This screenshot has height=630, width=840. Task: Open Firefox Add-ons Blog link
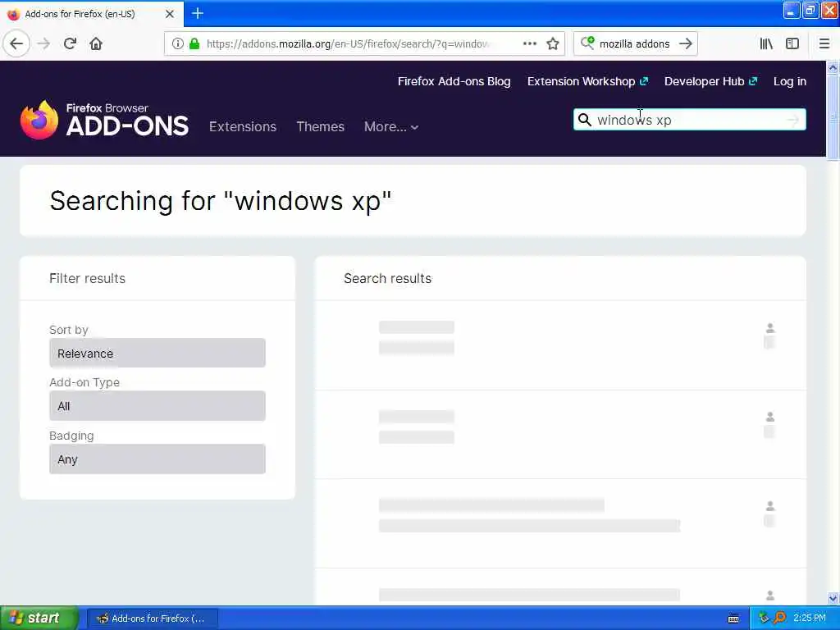454,81
